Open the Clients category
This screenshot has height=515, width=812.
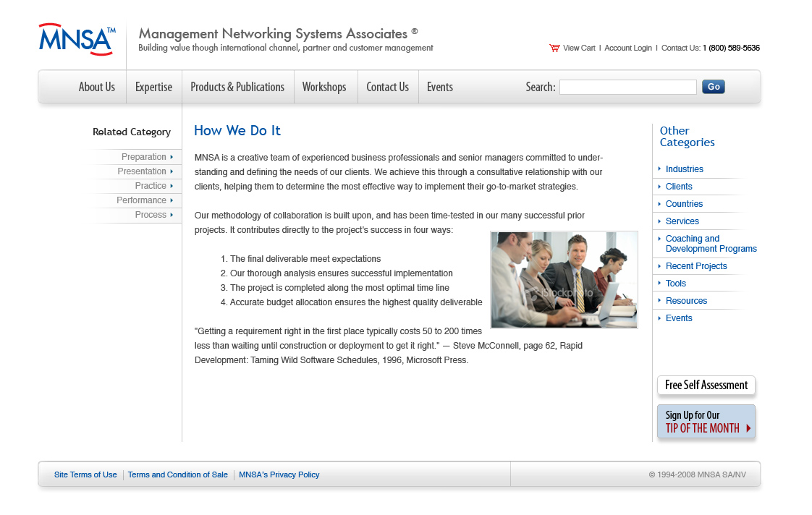pyautogui.click(x=678, y=187)
